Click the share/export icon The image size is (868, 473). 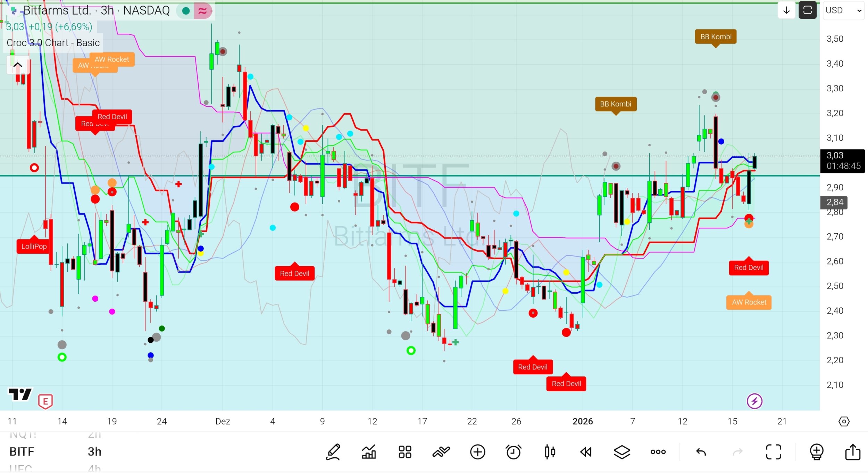pyautogui.click(x=852, y=452)
